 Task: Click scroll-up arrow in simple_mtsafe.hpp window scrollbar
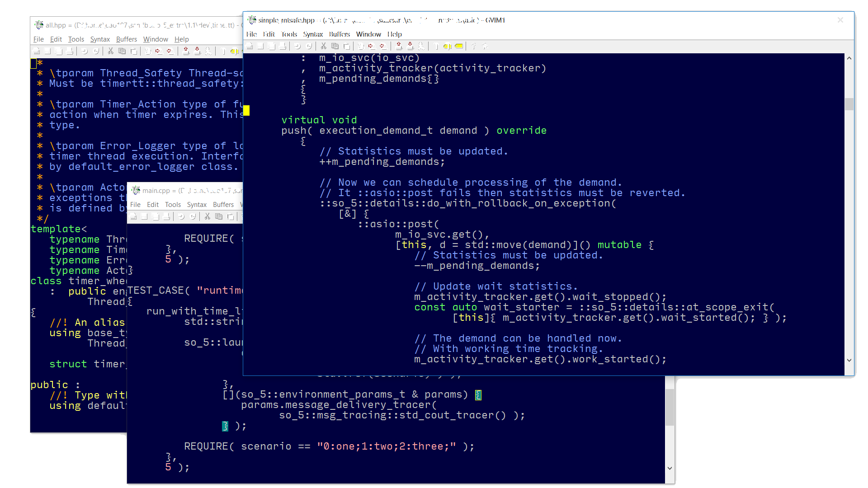[x=849, y=58]
